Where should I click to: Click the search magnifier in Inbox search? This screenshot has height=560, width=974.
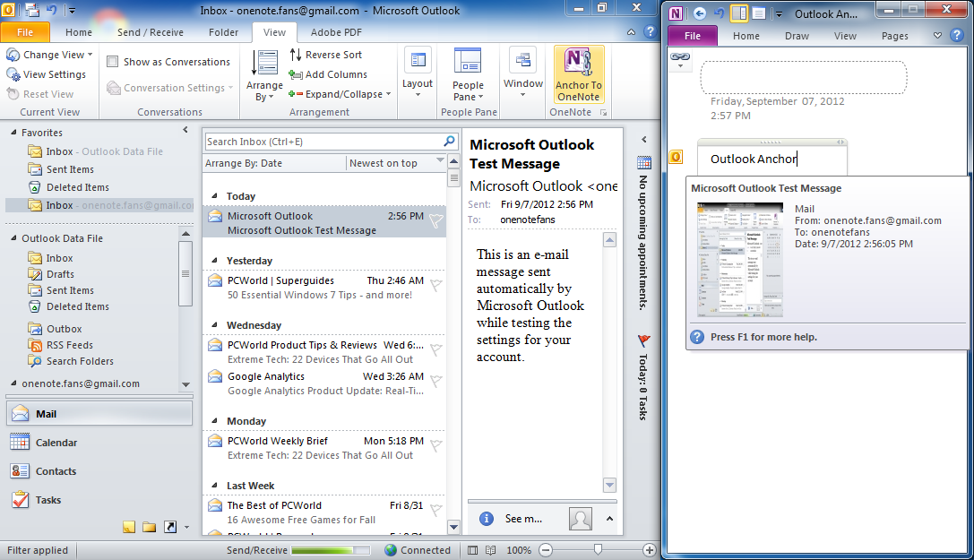[449, 142]
